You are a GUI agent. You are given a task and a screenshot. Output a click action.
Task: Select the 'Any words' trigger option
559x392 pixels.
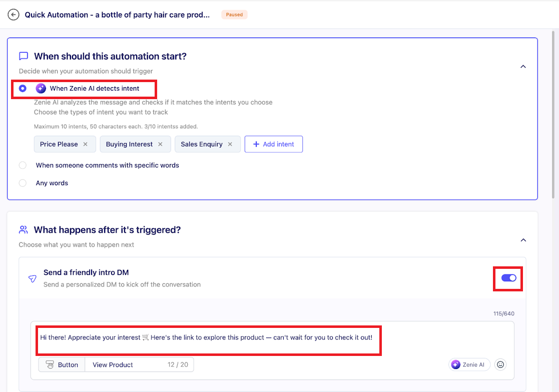(23, 183)
